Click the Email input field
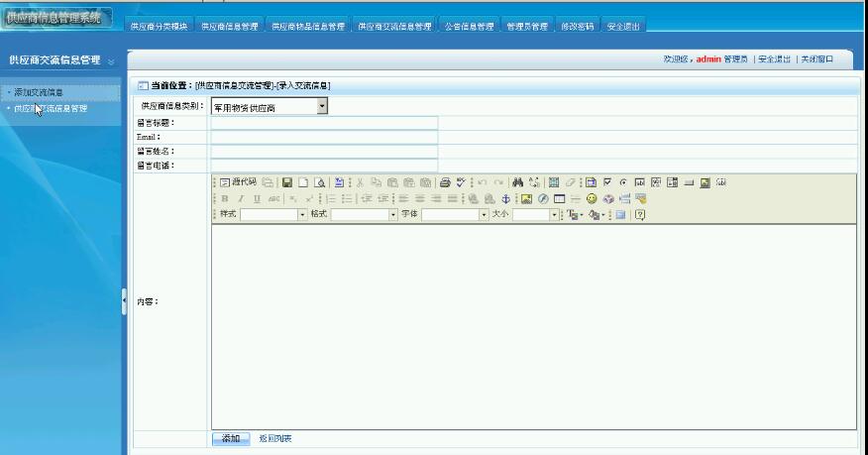Screen dimensions: 868x455 [x=324, y=137]
